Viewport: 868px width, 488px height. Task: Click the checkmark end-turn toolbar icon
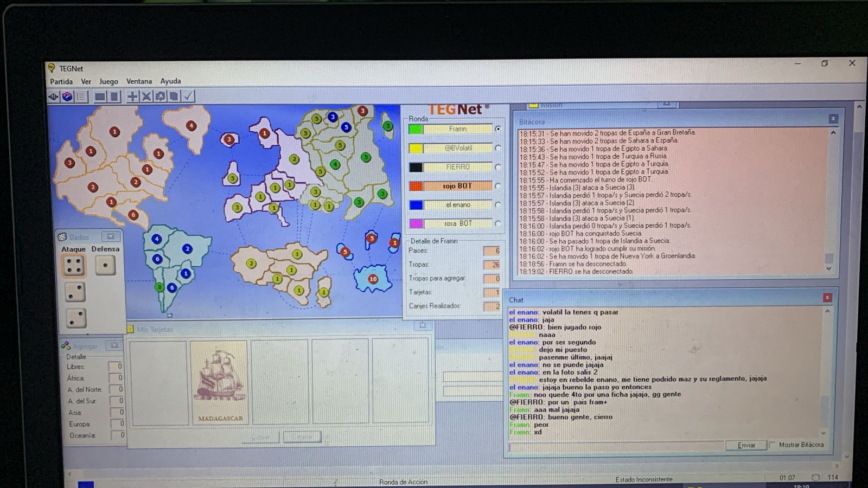(188, 97)
